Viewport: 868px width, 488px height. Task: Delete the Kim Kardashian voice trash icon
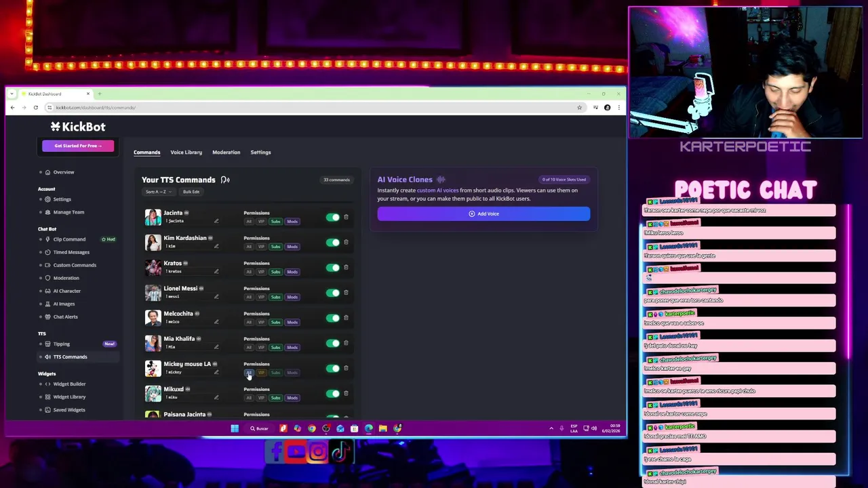pos(346,242)
